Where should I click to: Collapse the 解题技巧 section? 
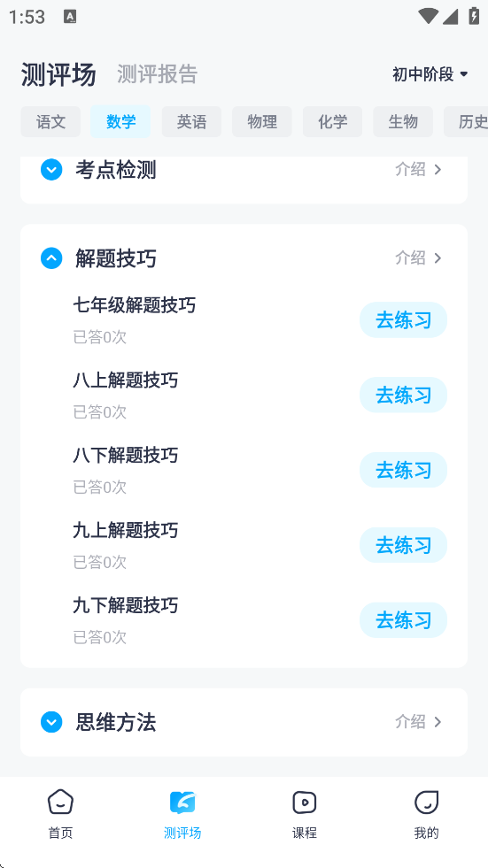[51, 258]
